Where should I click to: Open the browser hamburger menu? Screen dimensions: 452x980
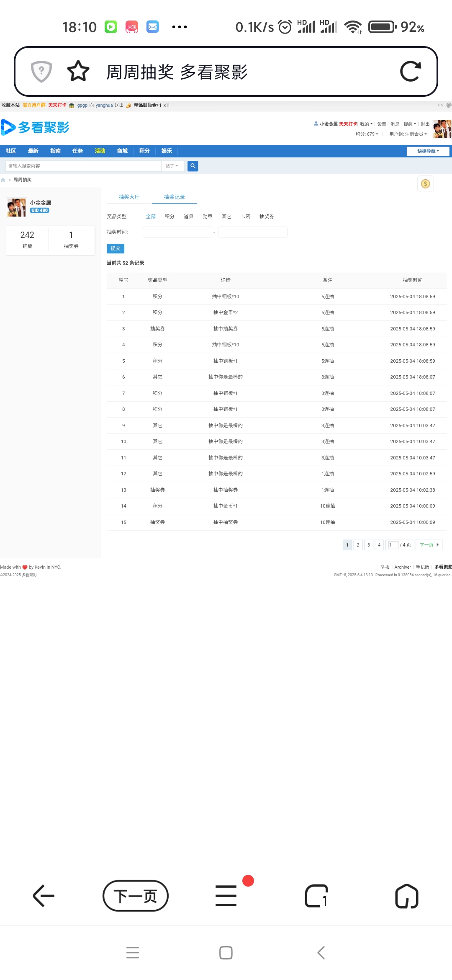[226, 896]
